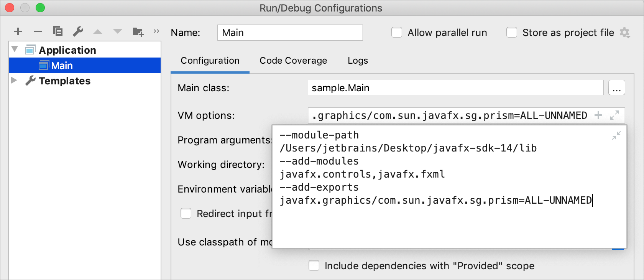Image resolution: width=644 pixels, height=280 pixels.
Task: Move the configuration down with the arrow
Action: click(x=118, y=31)
